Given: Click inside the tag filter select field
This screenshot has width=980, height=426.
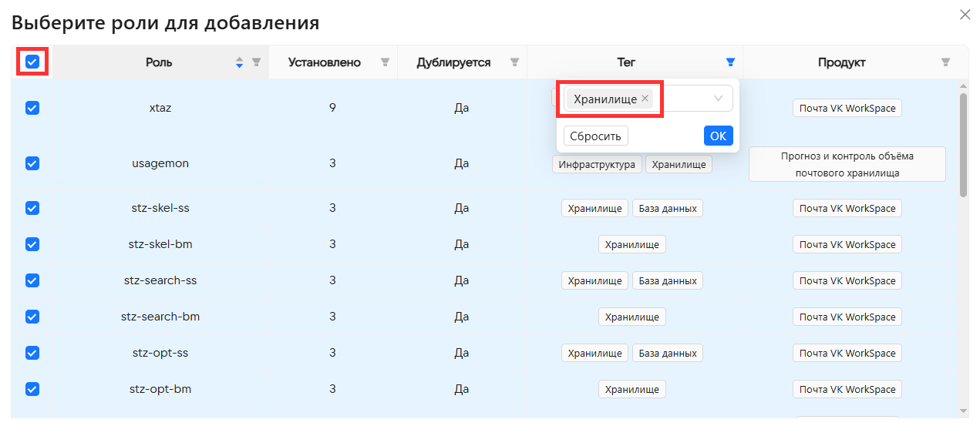Looking at the screenshot, I should pos(648,99).
